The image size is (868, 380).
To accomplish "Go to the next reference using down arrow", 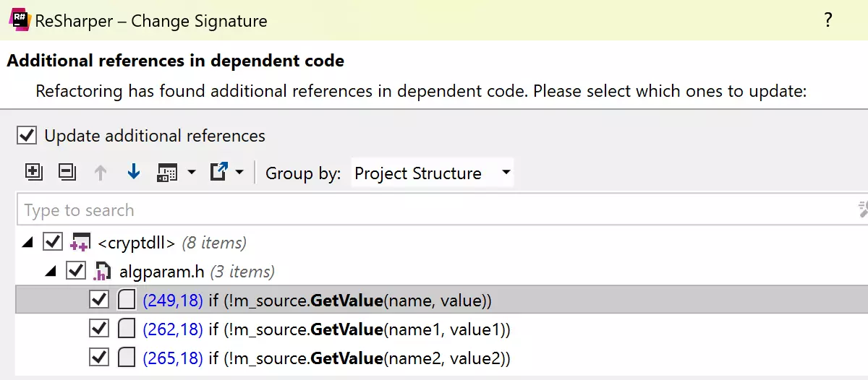I will 133,173.
